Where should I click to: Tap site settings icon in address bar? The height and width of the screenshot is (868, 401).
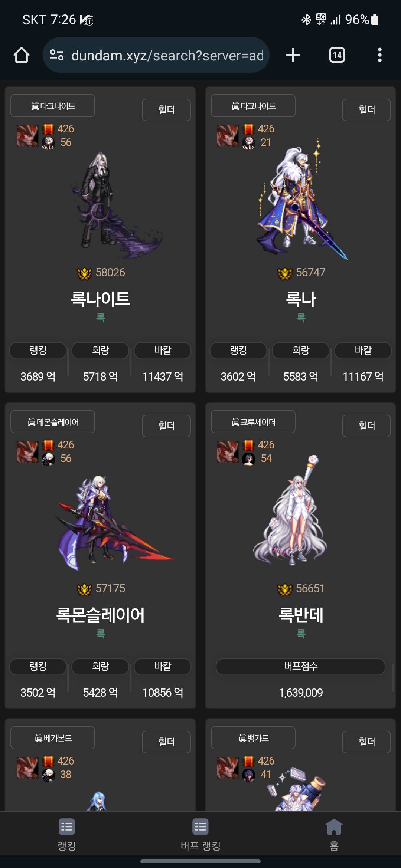click(57, 55)
